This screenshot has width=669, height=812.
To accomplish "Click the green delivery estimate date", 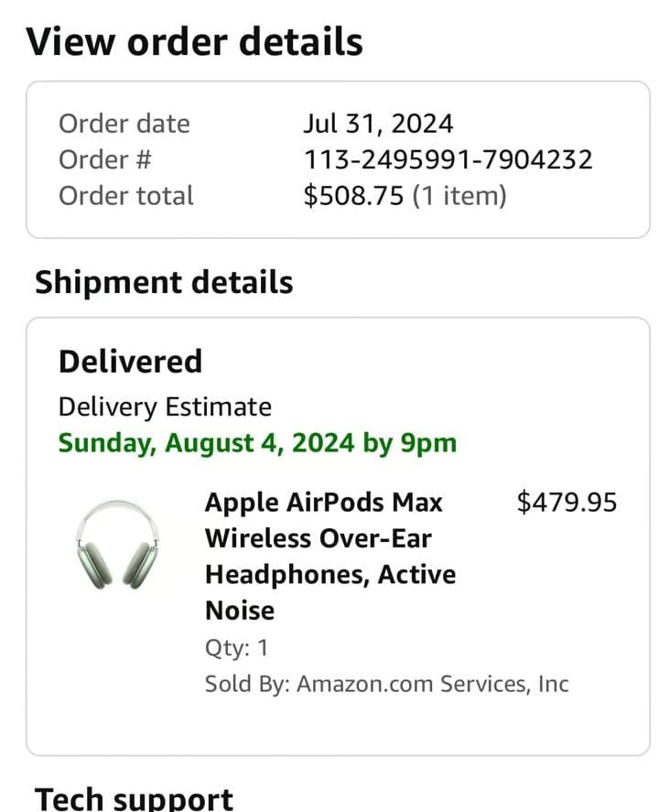I will point(257,442).
